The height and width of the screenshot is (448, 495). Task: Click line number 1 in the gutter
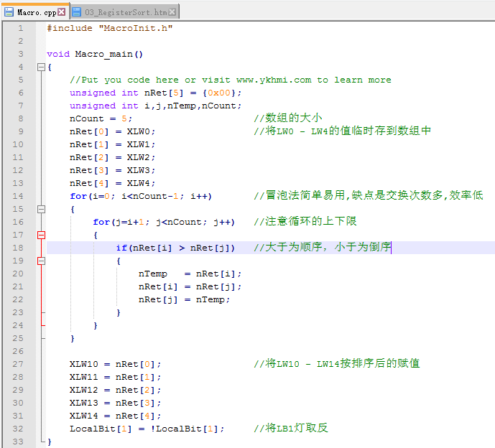(20, 28)
